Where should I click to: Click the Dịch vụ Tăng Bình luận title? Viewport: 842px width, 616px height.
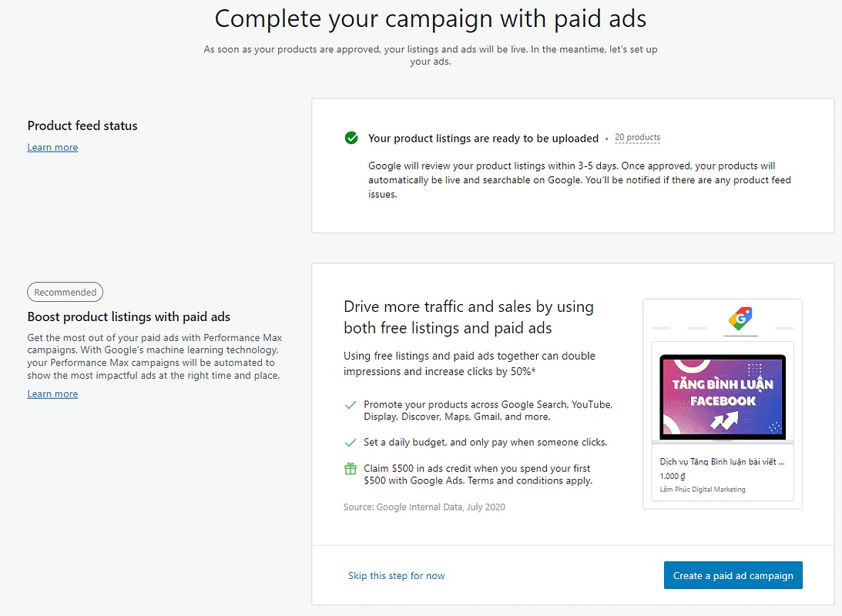coord(723,461)
